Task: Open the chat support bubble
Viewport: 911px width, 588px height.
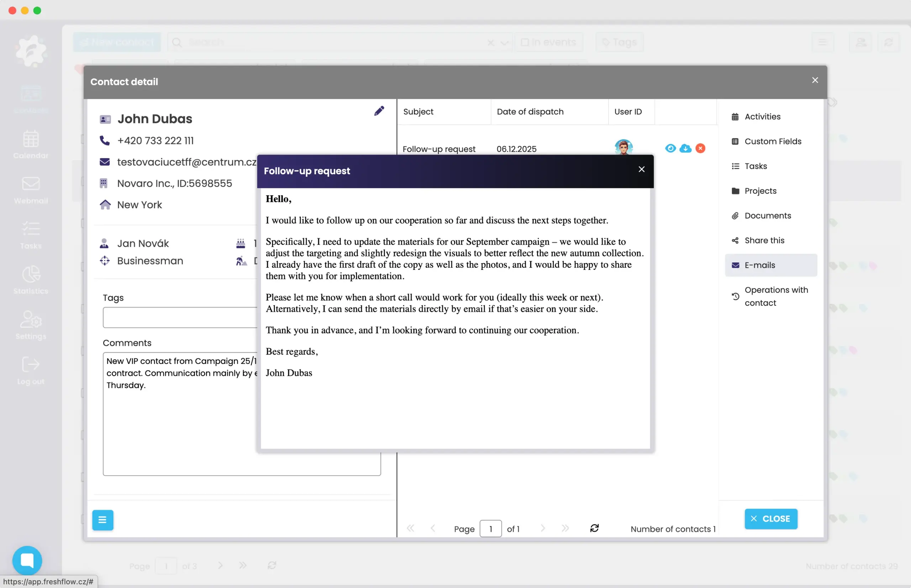Action: (x=27, y=560)
